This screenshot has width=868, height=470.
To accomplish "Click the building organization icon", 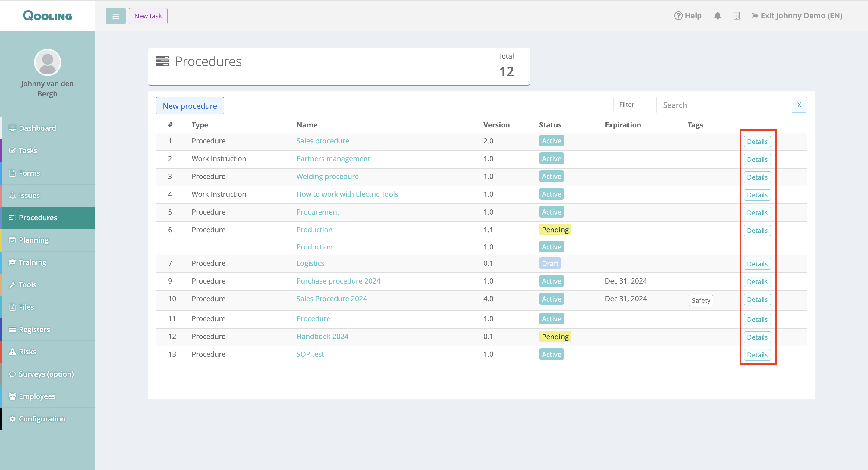I will pos(736,16).
